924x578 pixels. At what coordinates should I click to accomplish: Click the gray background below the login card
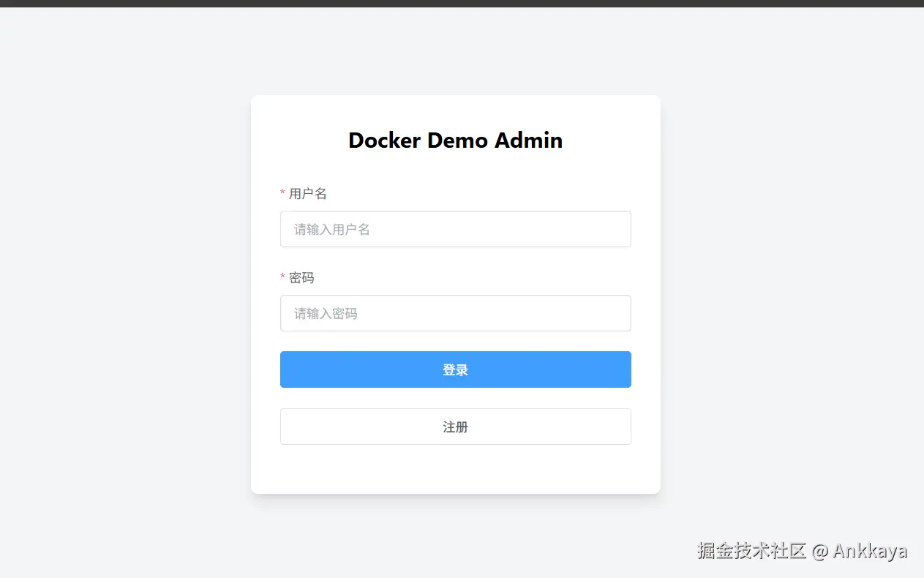coord(455,534)
